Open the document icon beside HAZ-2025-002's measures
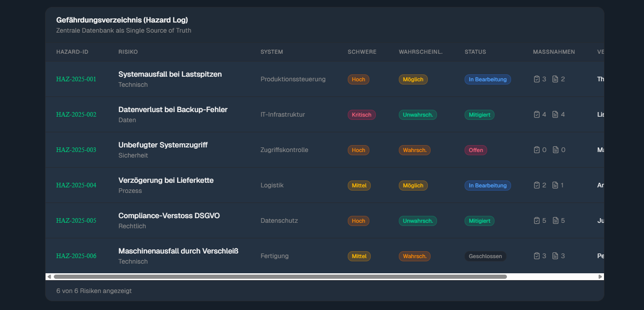The width and height of the screenshot is (644, 310). (555, 114)
